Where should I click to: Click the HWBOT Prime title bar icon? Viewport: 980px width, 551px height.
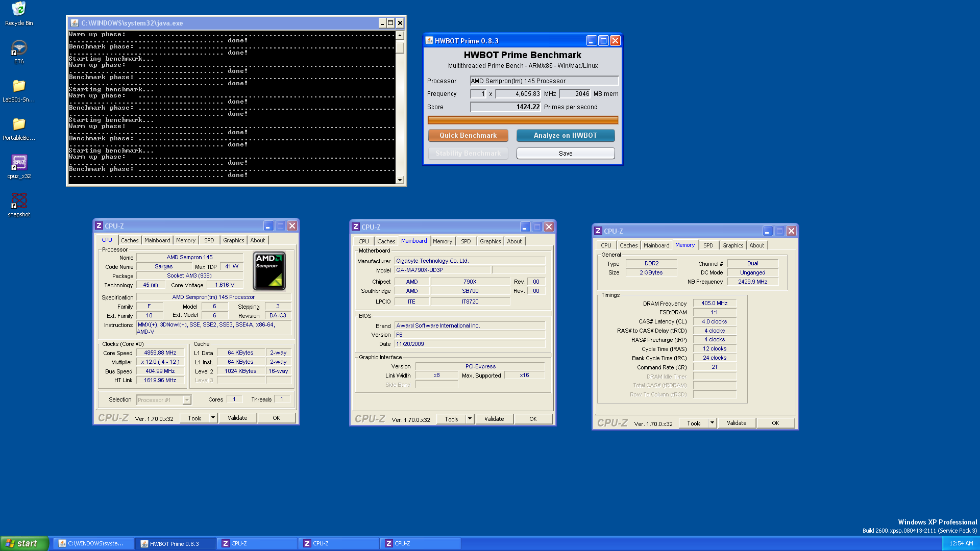pos(429,41)
